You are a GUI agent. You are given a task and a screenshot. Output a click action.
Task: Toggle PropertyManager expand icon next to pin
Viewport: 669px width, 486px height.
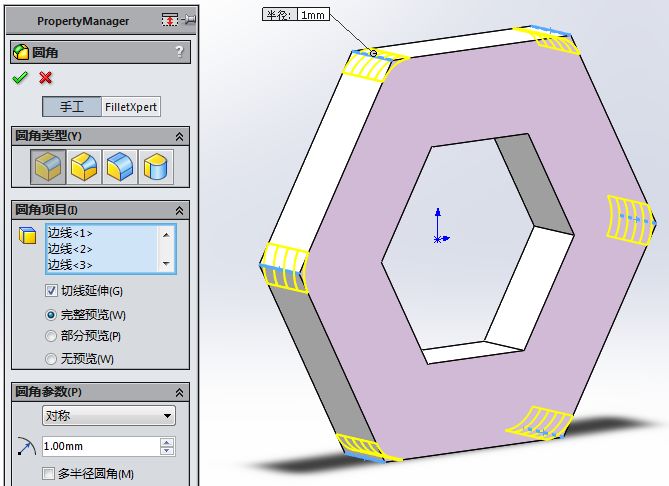[169, 20]
